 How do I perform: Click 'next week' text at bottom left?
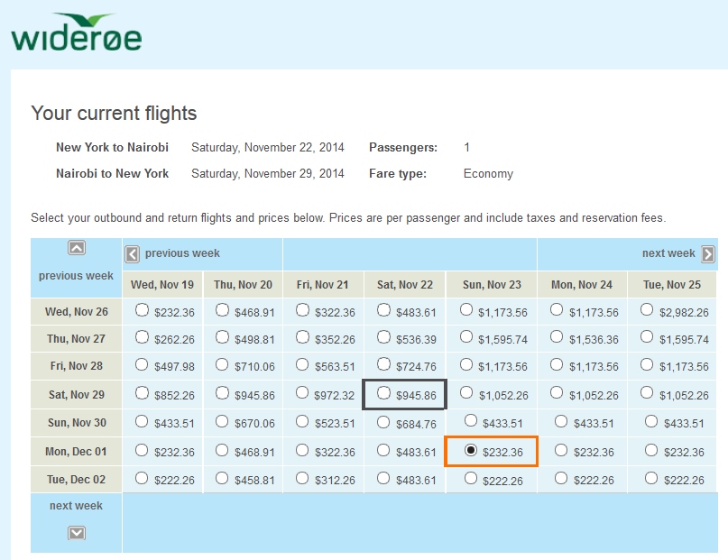coord(77,506)
